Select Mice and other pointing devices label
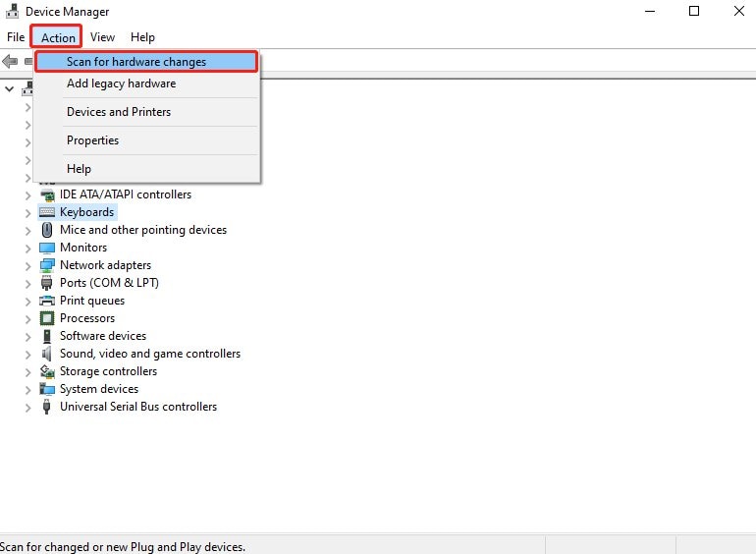The width and height of the screenshot is (756, 554). 143,230
